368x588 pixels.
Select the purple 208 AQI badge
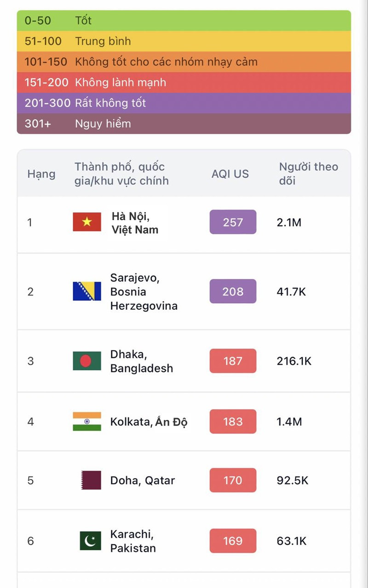tap(233, 291)
